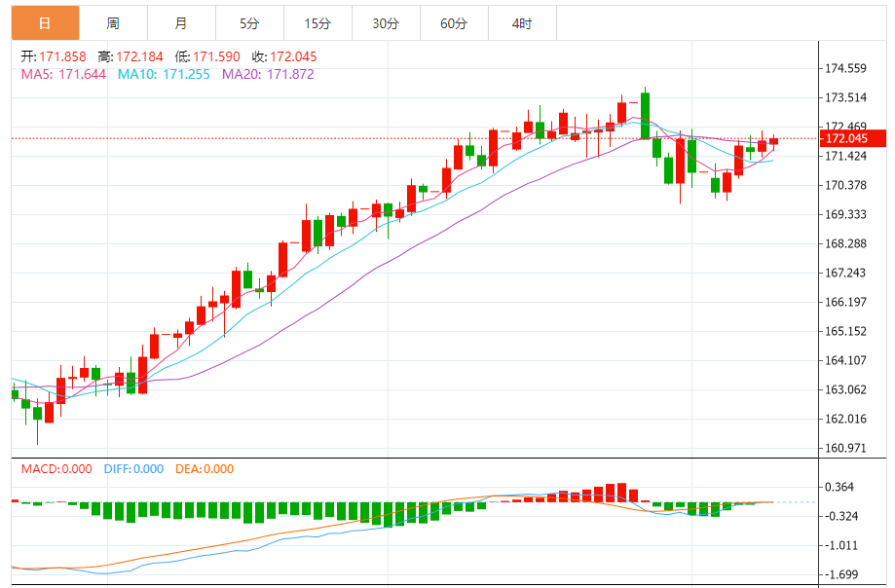
Task: Click the 168.288 price axis label
Action: click(846, 244)
